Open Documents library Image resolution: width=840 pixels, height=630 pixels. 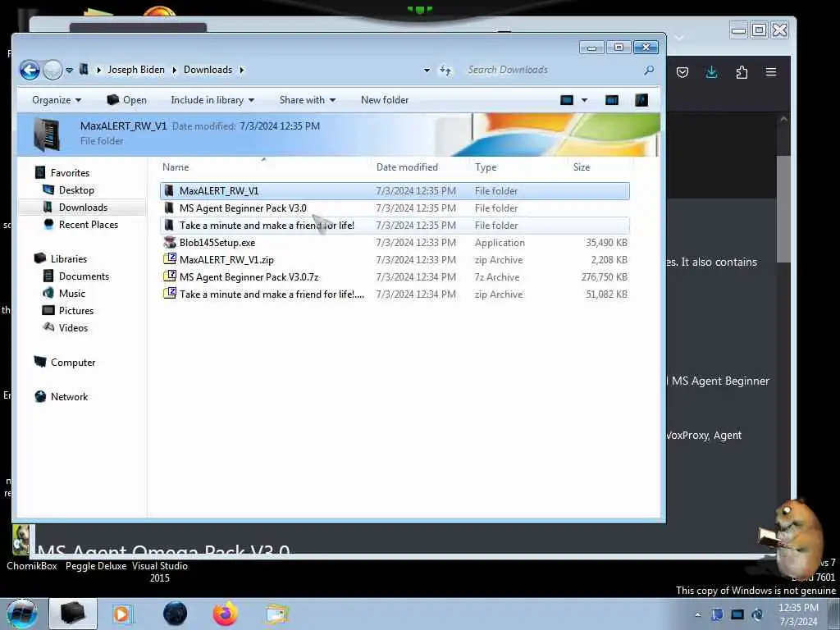point(84,276)
